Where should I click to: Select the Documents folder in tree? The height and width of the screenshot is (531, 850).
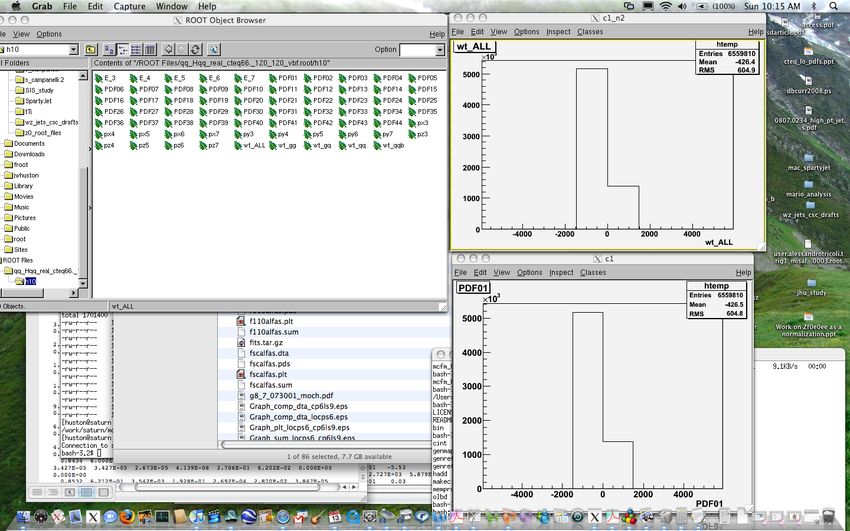[x=24, y=144]
